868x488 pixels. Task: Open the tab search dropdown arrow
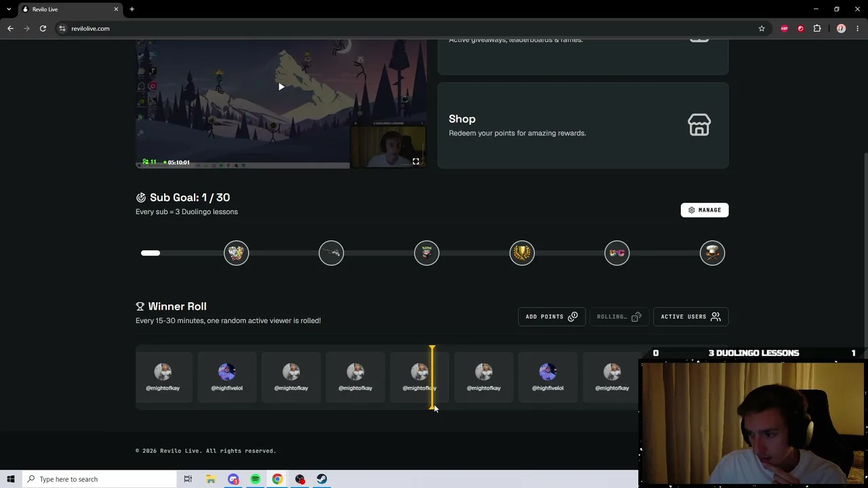(x=9, y=9)
